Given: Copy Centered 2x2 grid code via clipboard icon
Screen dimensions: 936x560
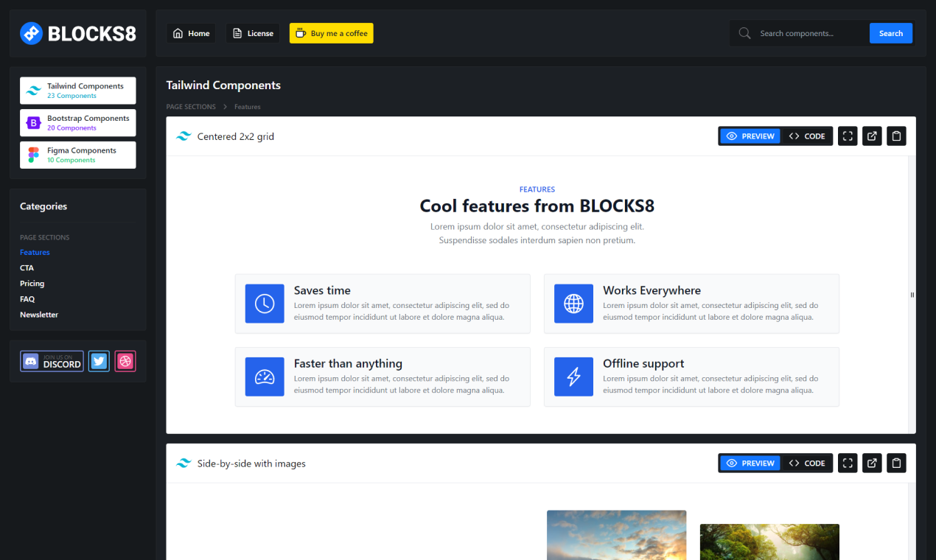Looking at the screenshot, I should click(896, 136).
